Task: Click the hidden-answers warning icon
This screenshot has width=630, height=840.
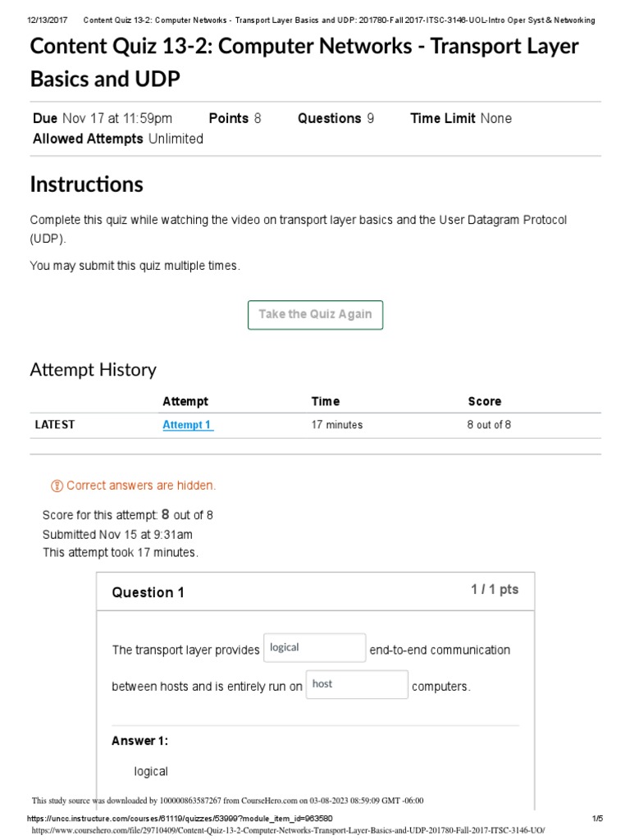Action: tap(57, 486)
